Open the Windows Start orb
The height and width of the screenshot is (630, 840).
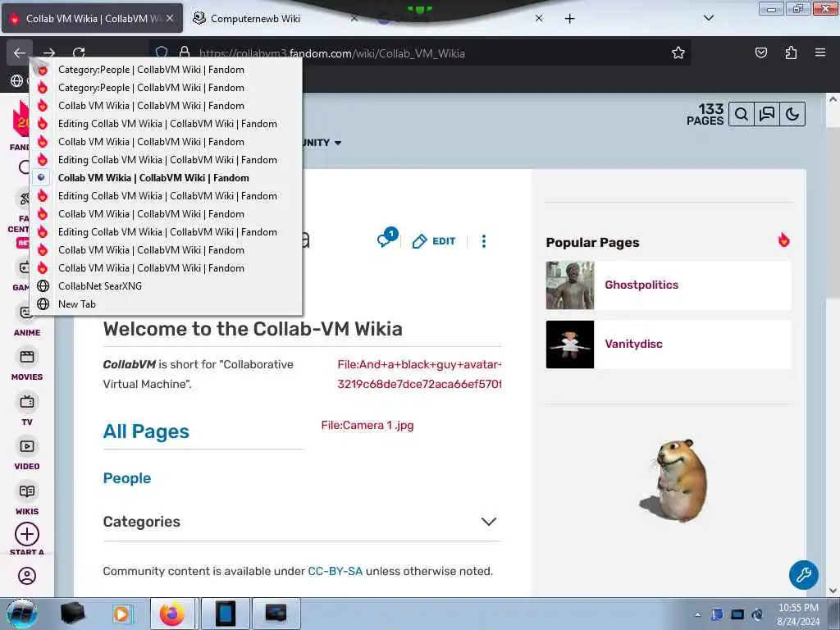22,614
